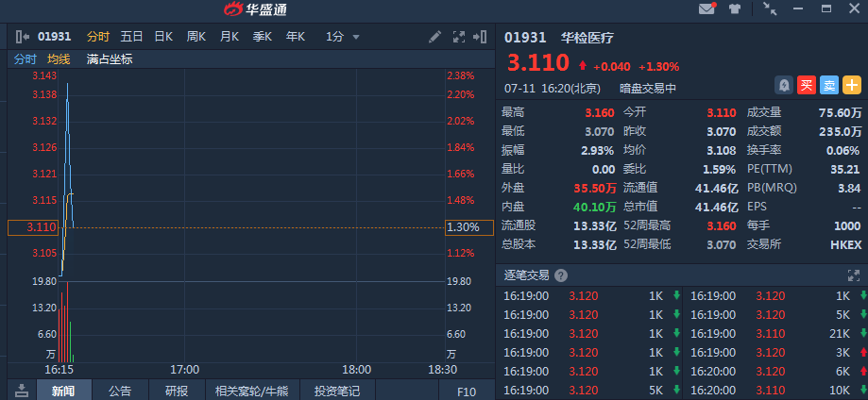Toggle the 分时 line legend

click(26, 59)
